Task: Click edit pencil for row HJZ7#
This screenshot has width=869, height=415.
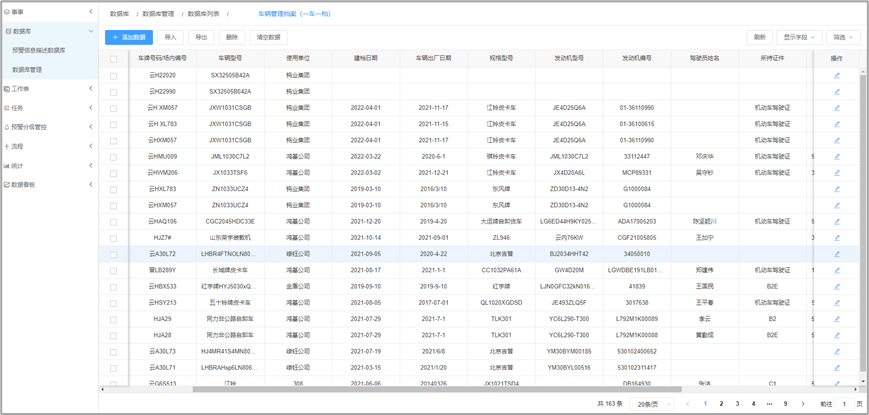Action: click(x=837, y=238)
